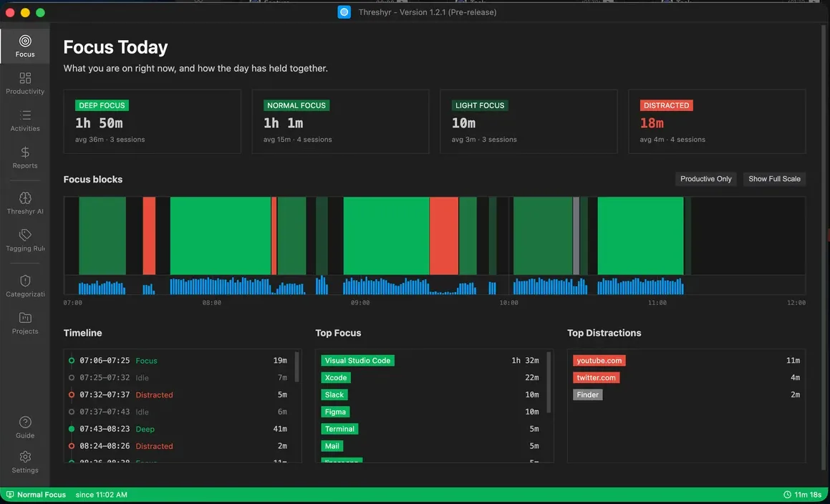
Task: Click 'since 11:02 AM' status text
Action: [101, 495]
